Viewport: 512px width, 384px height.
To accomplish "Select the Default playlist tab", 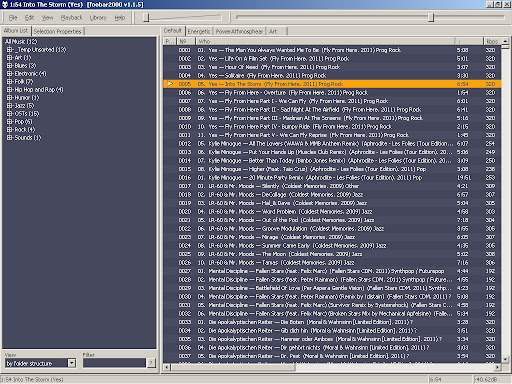I will [x=173, y=31].
